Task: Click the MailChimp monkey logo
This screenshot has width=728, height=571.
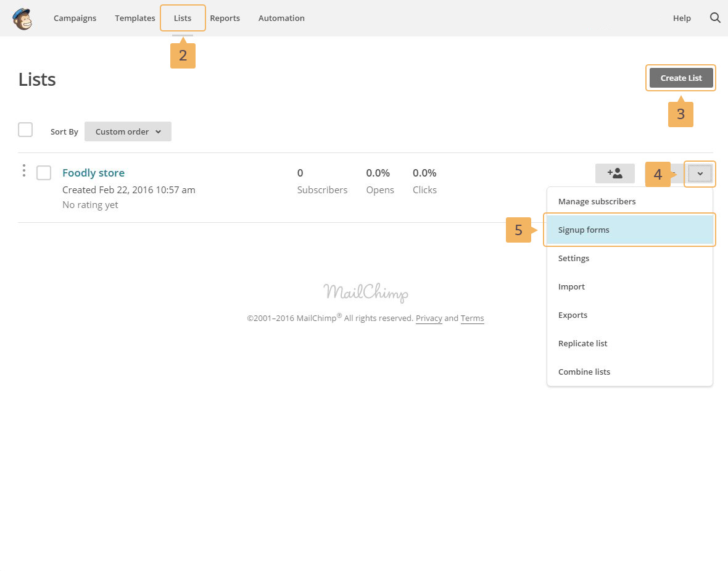Action: coord(22,19)
